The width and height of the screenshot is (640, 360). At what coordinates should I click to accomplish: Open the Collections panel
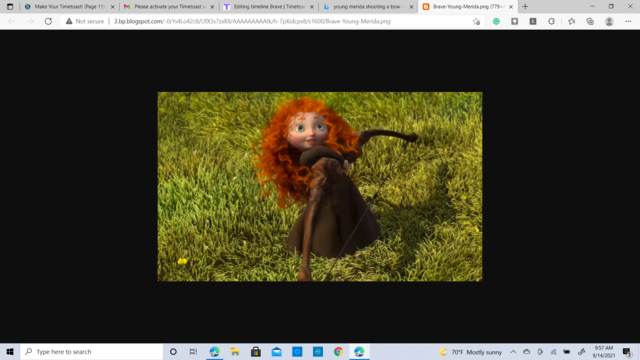click(x=590, y=21)
